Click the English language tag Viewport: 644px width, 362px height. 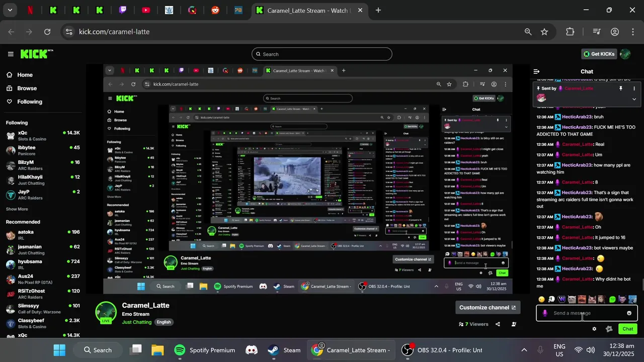[x=164, y=322]
